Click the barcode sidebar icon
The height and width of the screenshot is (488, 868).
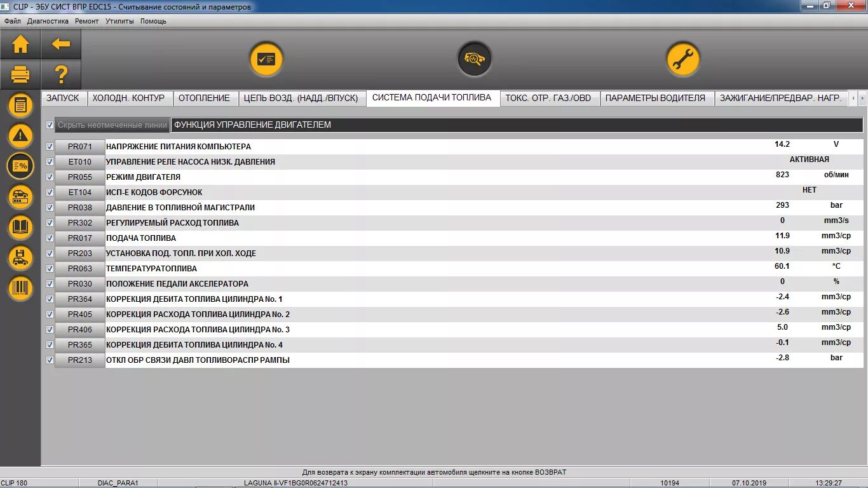(20, 288)
